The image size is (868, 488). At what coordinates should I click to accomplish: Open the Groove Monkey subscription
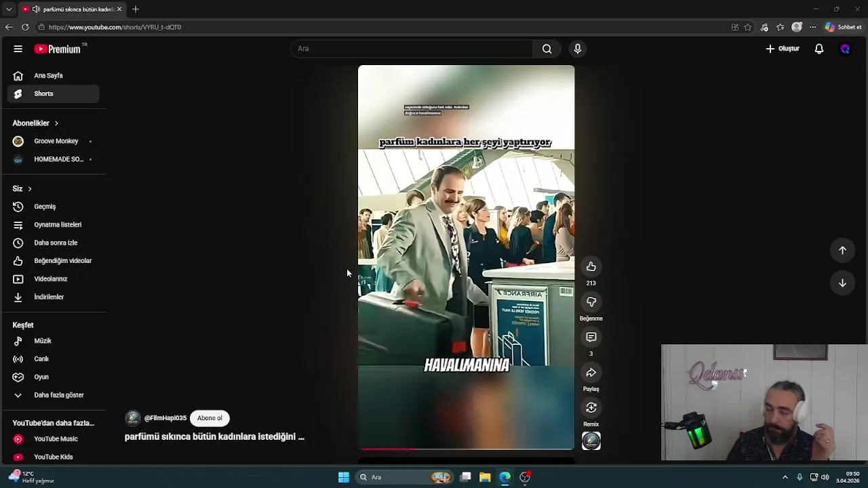pyautogui.click(x=54, y=141)
